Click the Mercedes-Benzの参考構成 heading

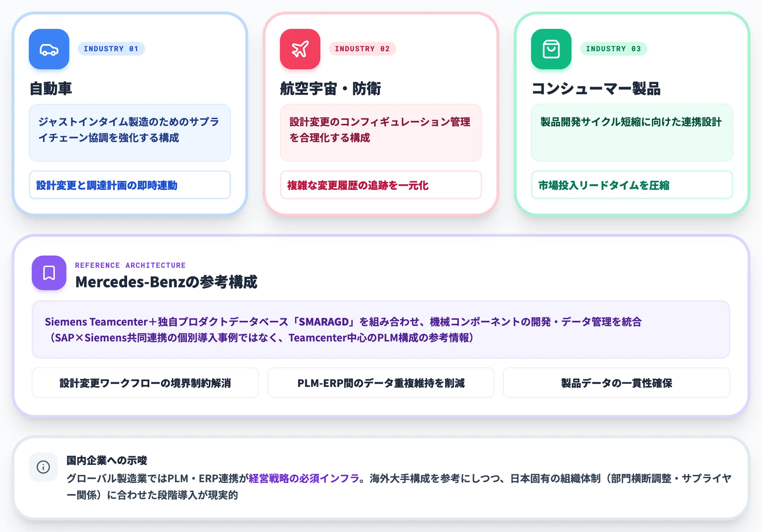pos(166,282)
